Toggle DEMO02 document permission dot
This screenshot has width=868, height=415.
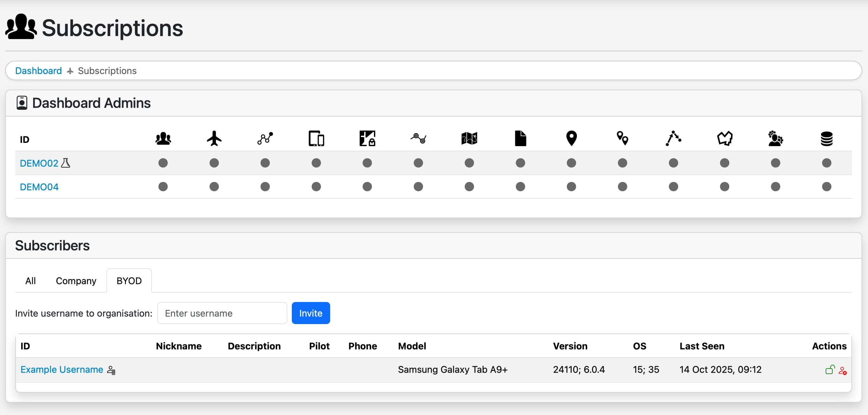(x=520, y=163)
